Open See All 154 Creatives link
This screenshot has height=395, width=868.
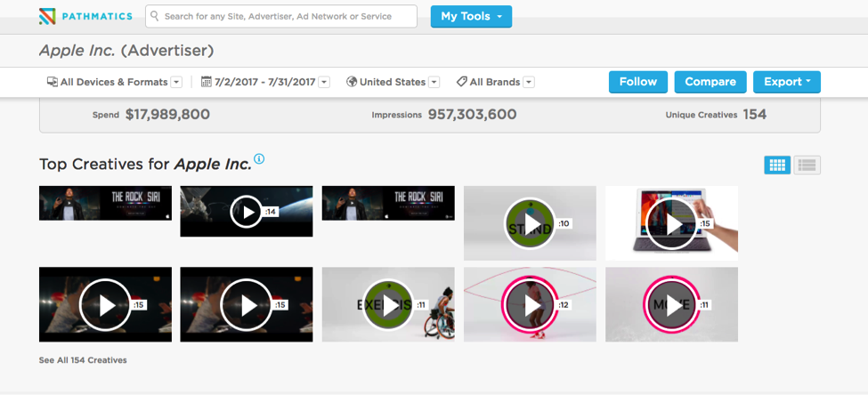(83, 360)
